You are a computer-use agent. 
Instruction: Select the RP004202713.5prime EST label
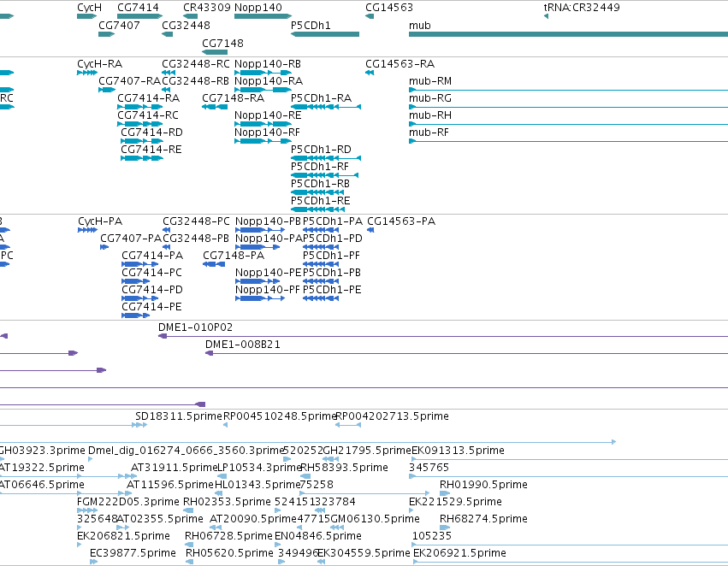(392, 416)
